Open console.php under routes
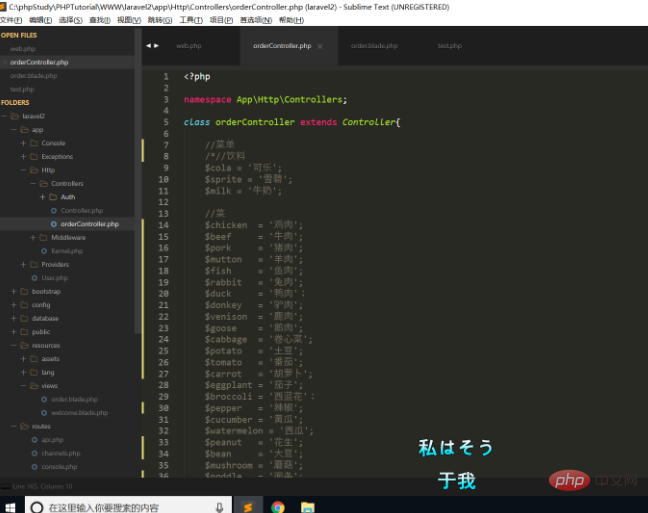This screenshot has height=513, width=648. click(x=59, y=467)
